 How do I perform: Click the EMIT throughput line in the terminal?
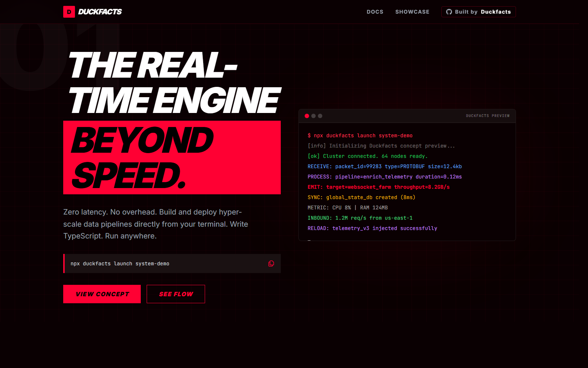[379, 187]
